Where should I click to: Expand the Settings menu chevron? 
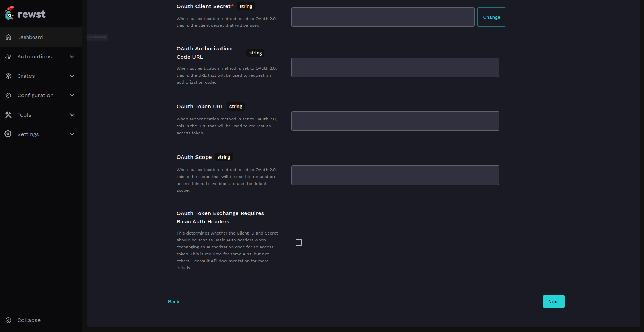(72, 134)
